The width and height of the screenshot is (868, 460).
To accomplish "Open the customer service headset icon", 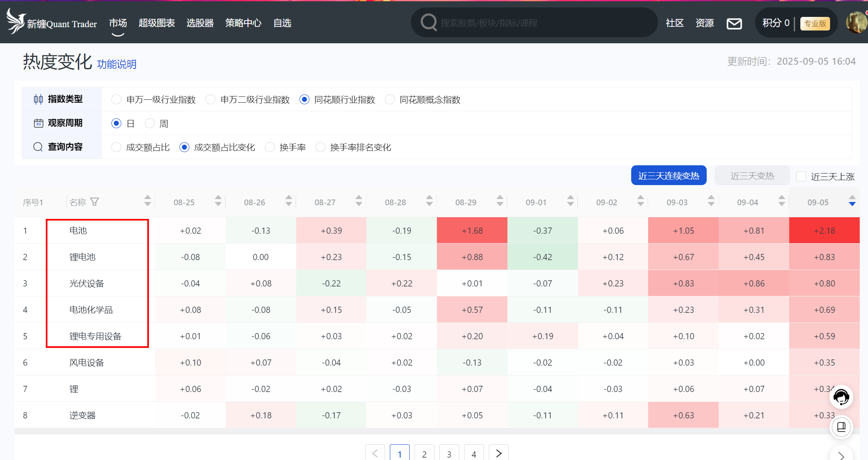I will (x=841, y=397).
